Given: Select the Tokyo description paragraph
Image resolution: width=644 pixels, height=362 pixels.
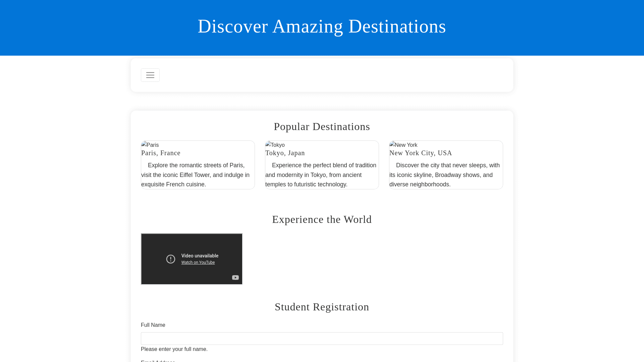Looking at the screenshot, I should click(322, 175).
